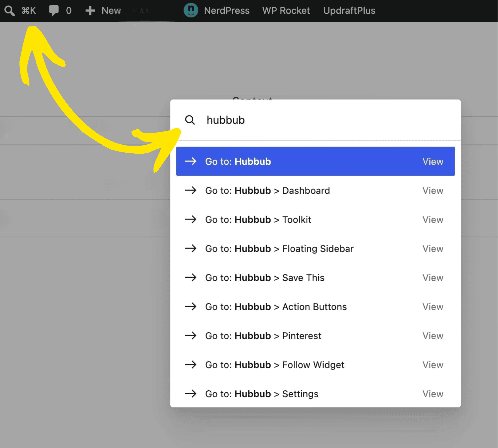Choose Go to: Hubbub > Follow Widget

coord(316,365)
